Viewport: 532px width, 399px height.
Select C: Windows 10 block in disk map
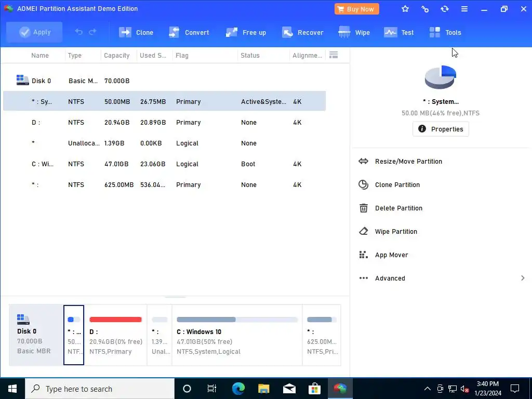pyautogui.click(x=237, y=335)
